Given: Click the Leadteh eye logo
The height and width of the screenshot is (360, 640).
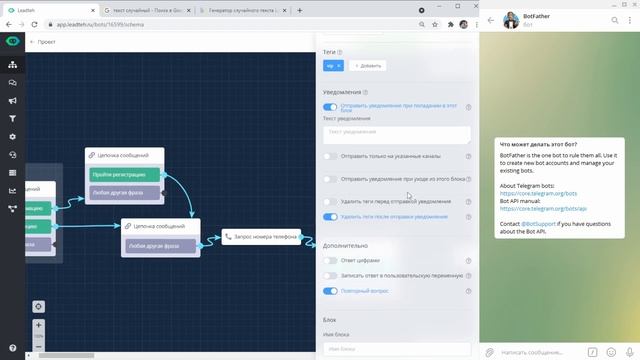Looking at the screenshot, I should 13,41.
